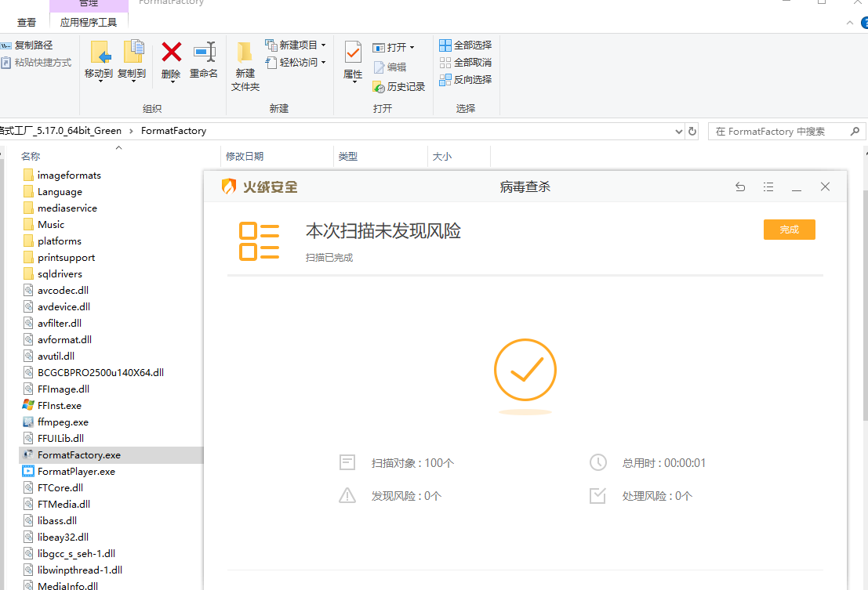Sort by the 类型 column header
This screenshot has width=868, height=590.
(x=347, y=157)
